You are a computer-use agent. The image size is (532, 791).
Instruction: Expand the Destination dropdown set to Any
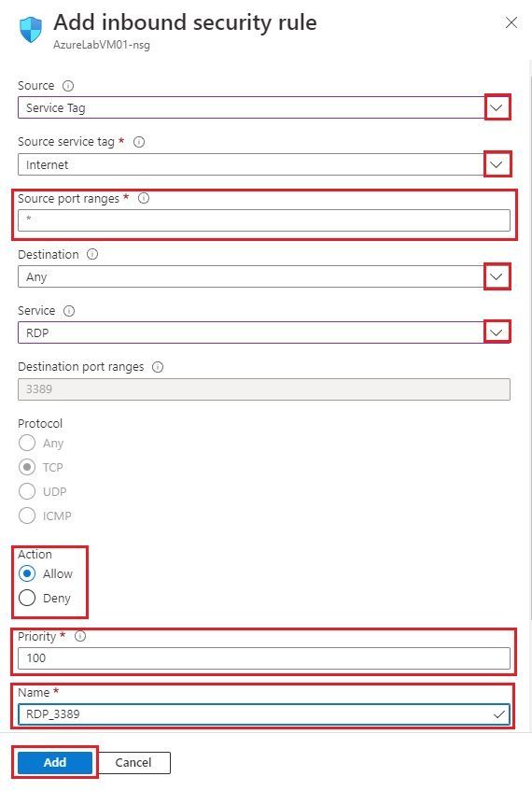point(264,276)
